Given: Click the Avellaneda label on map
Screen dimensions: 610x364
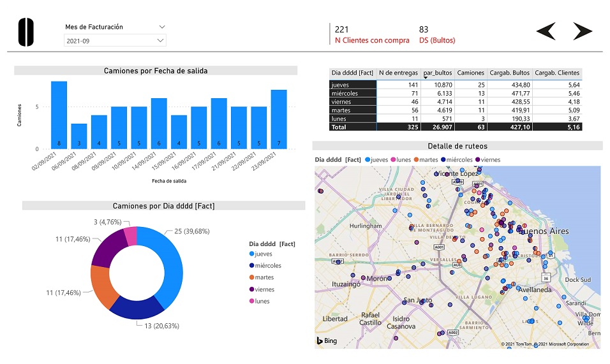Looking at the screenshot, I should (535, 290).
